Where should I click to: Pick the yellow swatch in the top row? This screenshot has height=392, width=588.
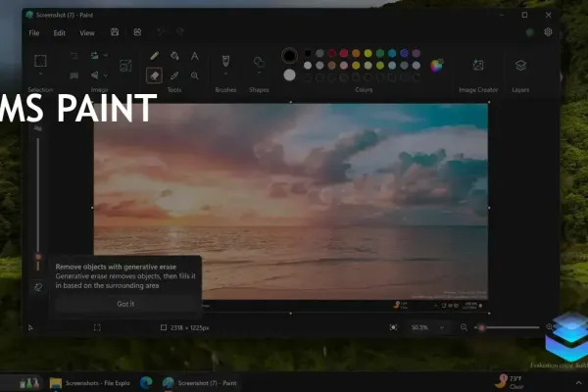coord(367,53)
